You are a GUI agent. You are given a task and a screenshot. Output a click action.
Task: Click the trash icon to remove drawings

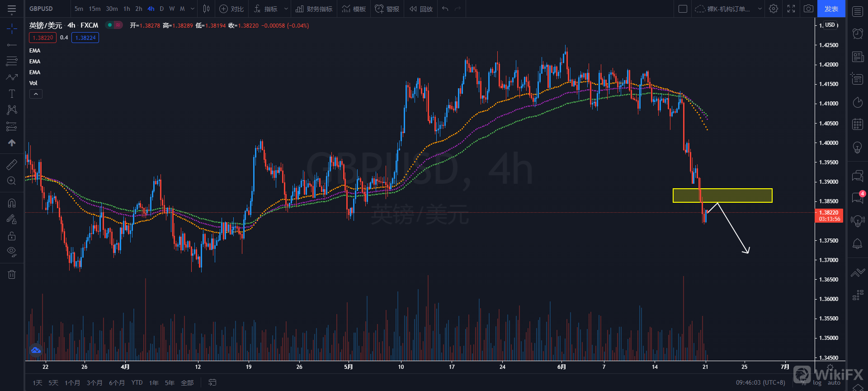[x=12, y=274]
